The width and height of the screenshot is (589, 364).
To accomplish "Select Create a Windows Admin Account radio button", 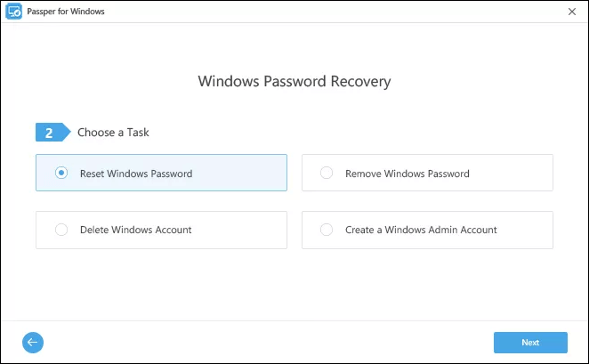I will coord(327,230).
